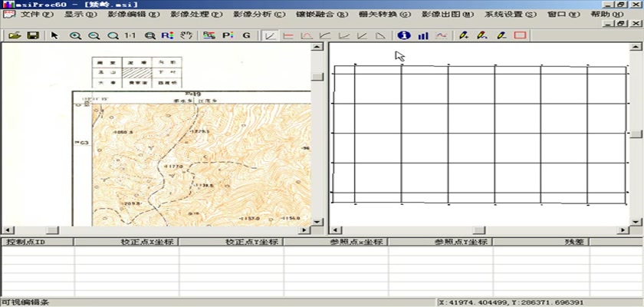This screenshot has height=307, width=644.
Task: Open the 文件(F) menu
Action: pos(38,15)
